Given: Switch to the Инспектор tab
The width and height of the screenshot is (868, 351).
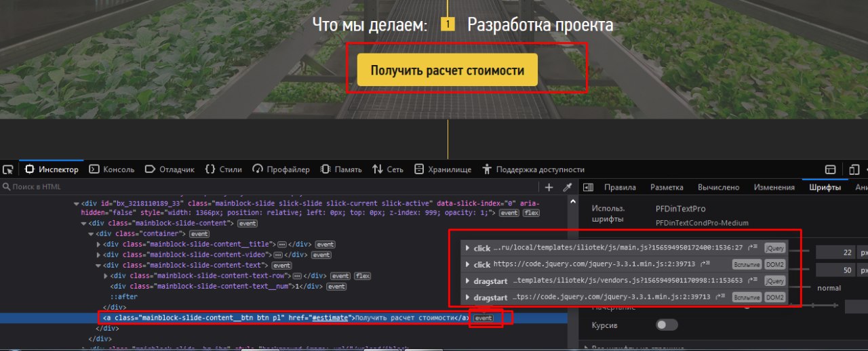Looking at the screenshot, I should [x=52, y=169].
